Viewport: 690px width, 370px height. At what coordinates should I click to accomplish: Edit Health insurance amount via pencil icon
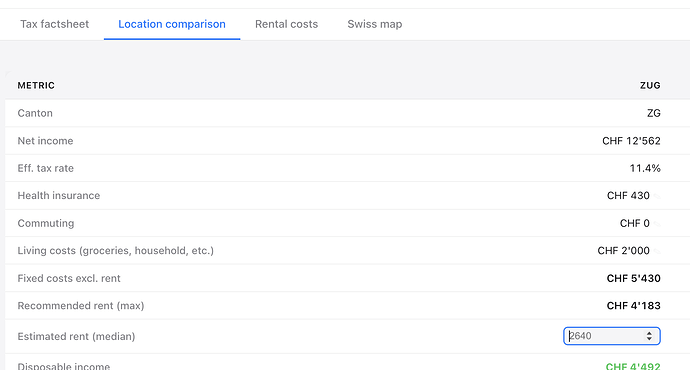[657, 196]
